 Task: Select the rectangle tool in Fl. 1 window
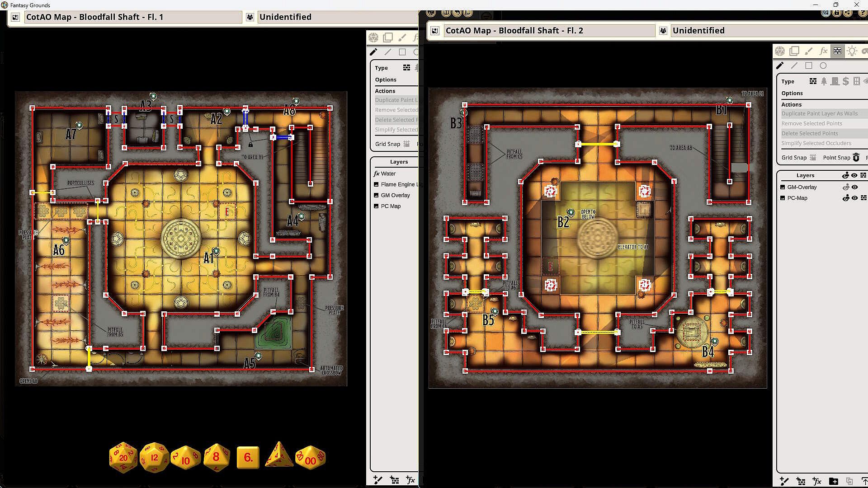click(402, 52)
